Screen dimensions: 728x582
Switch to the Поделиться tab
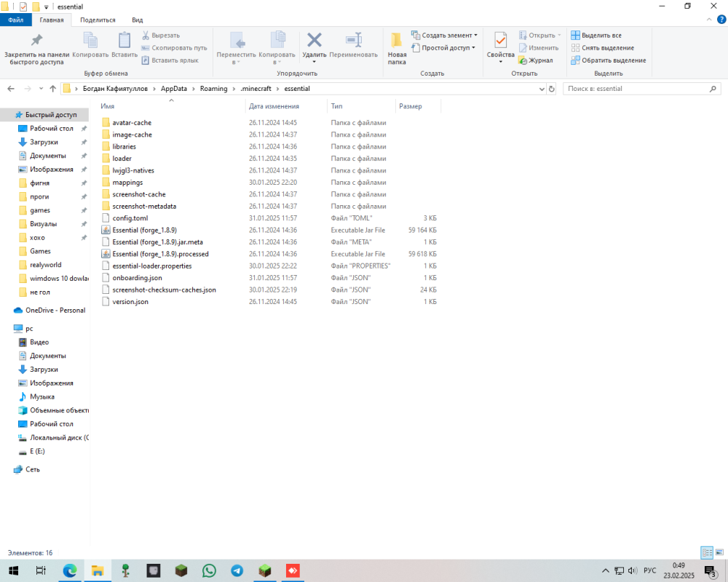(x=98, y=20)
